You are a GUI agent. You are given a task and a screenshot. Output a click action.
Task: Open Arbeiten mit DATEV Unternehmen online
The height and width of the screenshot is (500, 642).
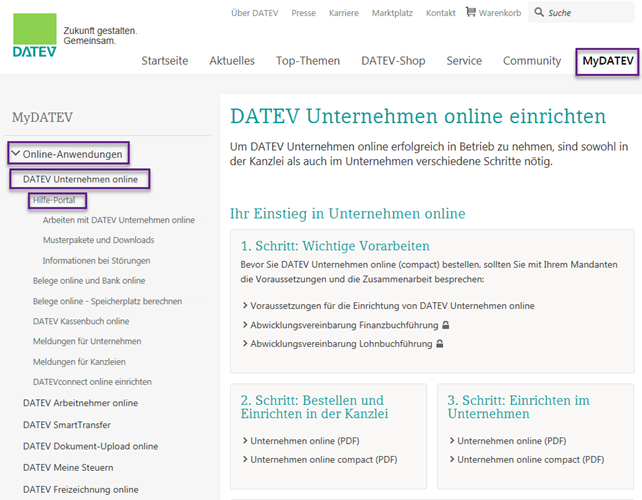119,220
